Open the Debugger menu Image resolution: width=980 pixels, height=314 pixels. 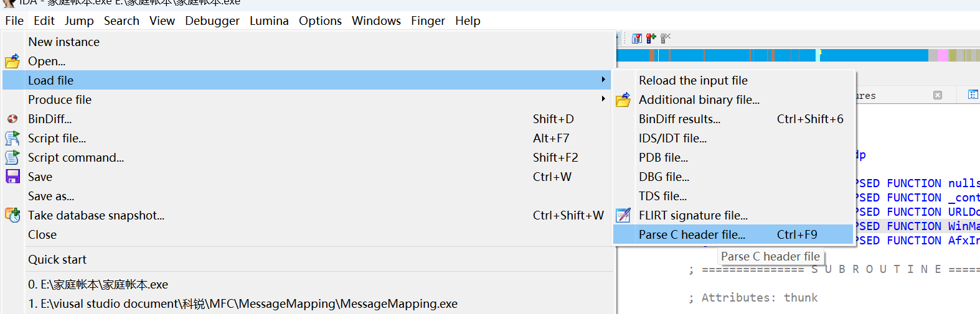(x=212, y=21)
